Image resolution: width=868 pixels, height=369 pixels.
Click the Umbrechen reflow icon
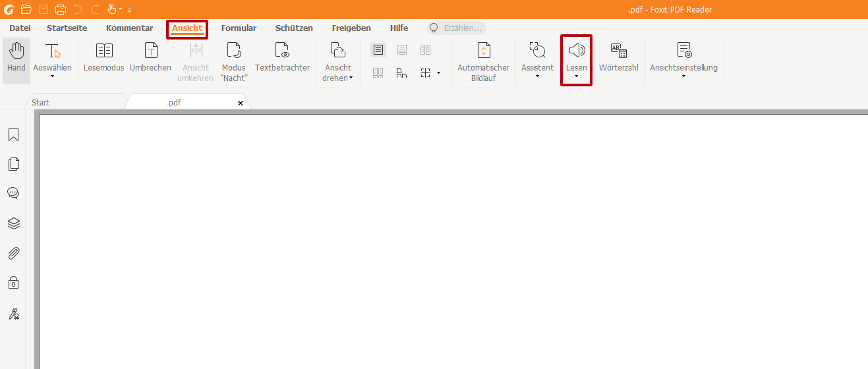[x=151, y=50]
